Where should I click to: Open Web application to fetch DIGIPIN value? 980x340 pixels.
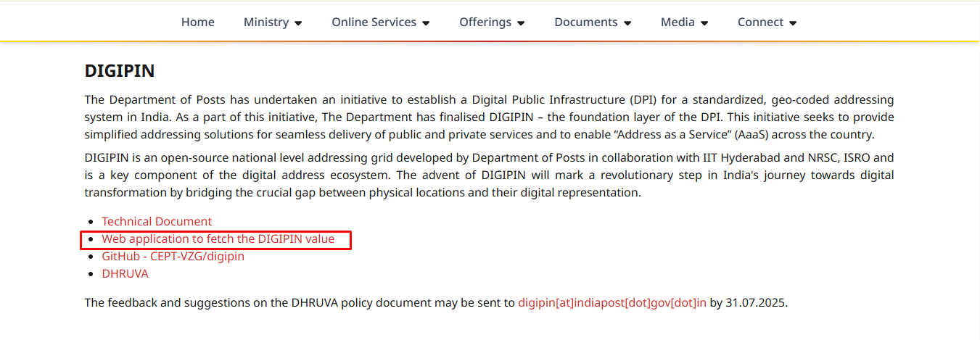pyautogui.click(x=218, y=239)
